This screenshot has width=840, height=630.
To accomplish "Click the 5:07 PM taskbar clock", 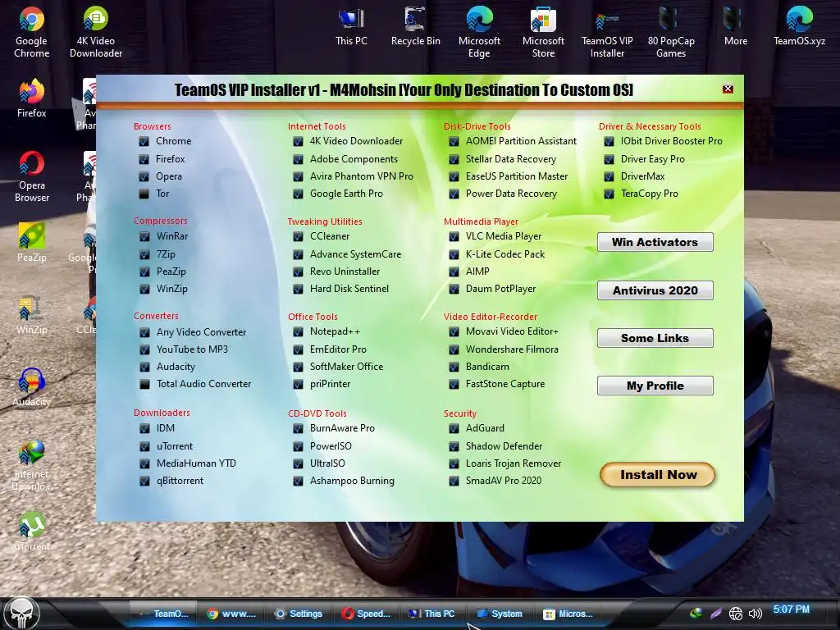I will pos(792,609).
